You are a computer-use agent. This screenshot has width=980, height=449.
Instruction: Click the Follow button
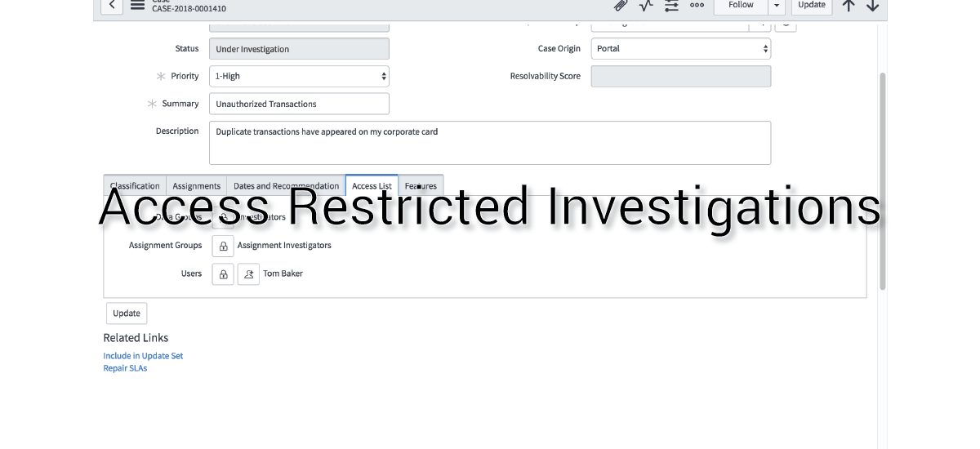(x=741, y=6)
